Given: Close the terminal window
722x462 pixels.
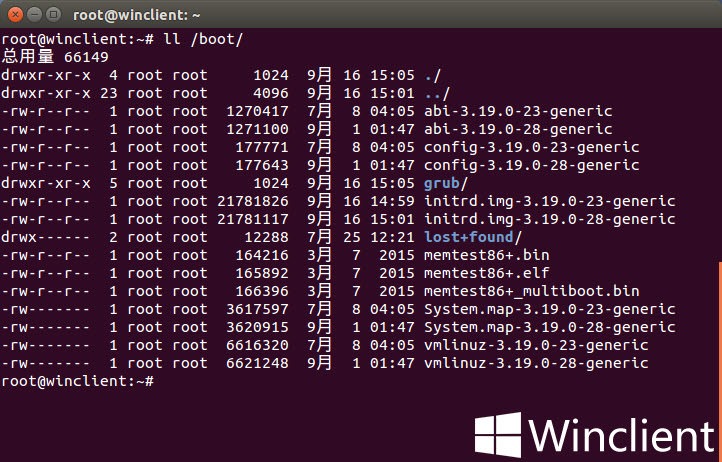Looking at the screenshot, I should coord(14,15).
